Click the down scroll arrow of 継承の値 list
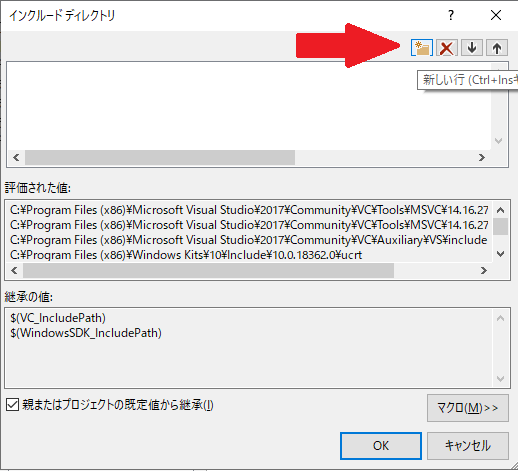 pyautogui.click(x=500, y=379)
